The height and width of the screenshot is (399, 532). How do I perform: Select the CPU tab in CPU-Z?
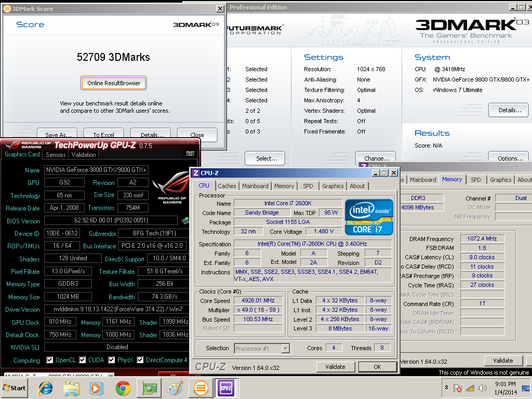[204, 185]
